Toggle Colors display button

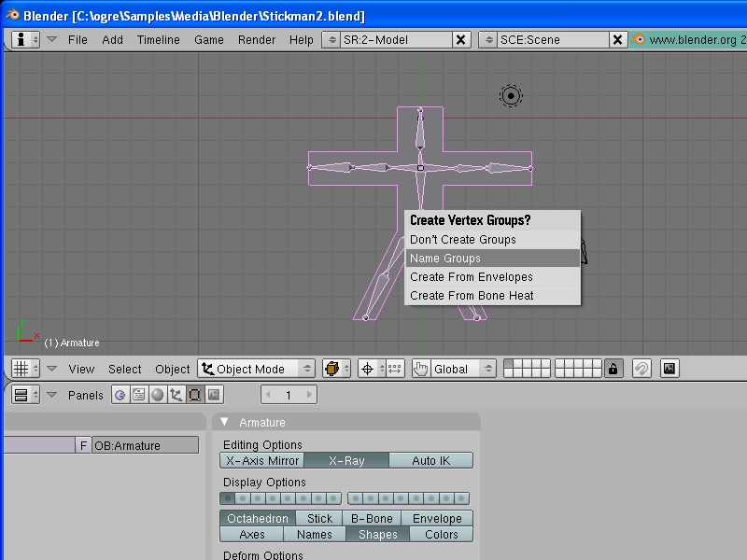coord(441,534)
